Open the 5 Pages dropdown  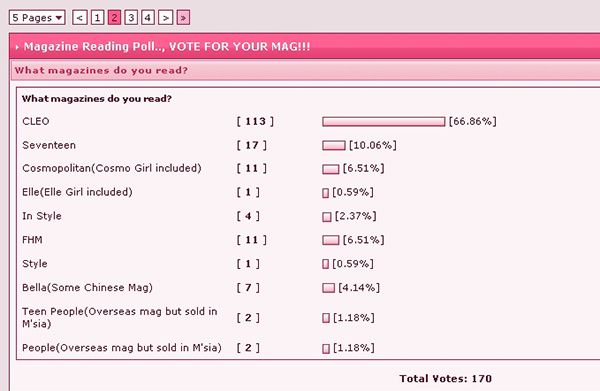pyautogui.click(x=37, y=18)
